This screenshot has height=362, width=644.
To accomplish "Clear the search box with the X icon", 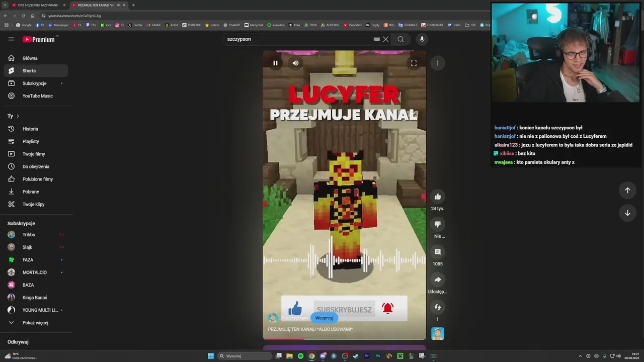I will [x=385, y=39].
